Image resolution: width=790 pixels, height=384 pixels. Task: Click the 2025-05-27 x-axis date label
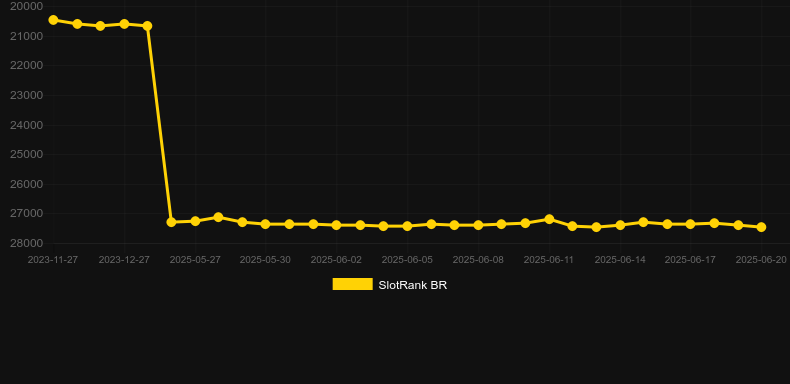195,260
